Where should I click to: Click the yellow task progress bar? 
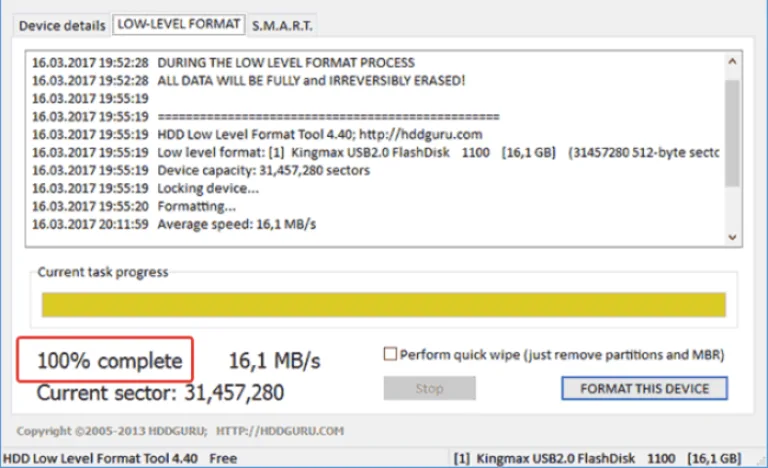384,305
